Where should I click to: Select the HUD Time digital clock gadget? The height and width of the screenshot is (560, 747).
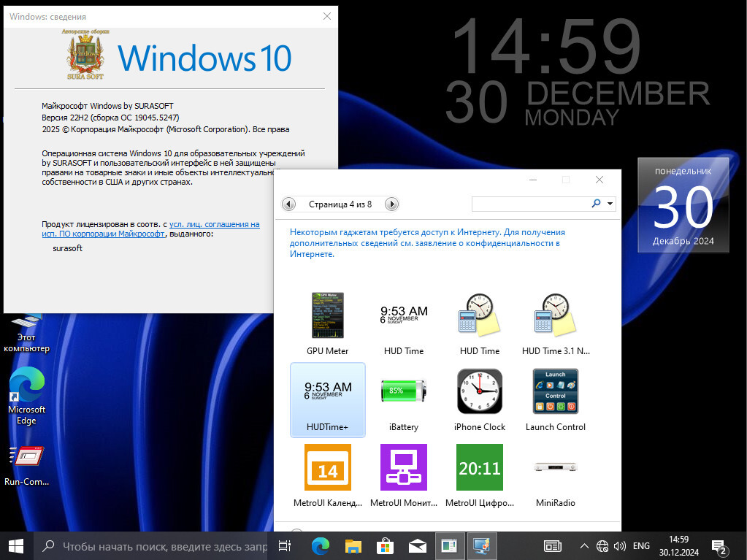[404, 324]
